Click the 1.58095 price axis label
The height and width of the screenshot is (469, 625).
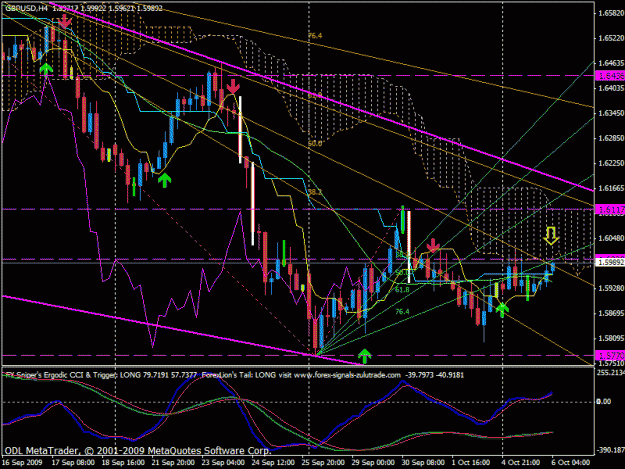(611, 338)
